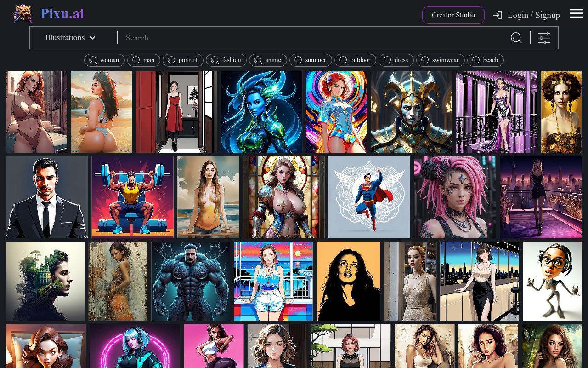Open the pop-art girl in denim shorts image
The width and height of the screenshot is (588, 368).
[273, 281]
